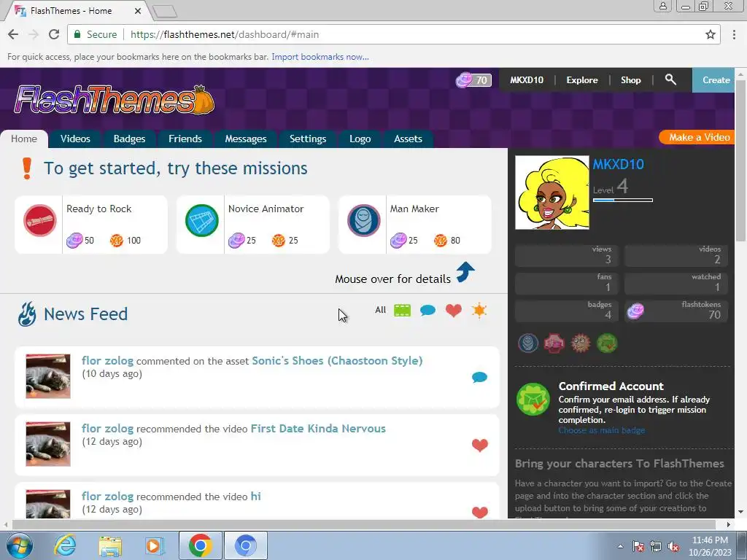Open the Videos tab
Screen dimensions: 747x560
[x=75, y=139]
